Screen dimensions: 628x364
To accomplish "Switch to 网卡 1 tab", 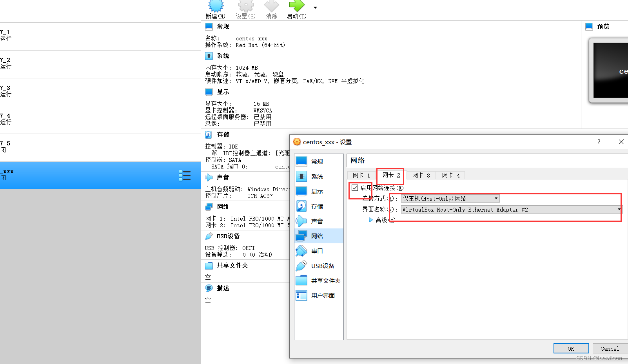I will click(361, 176).
